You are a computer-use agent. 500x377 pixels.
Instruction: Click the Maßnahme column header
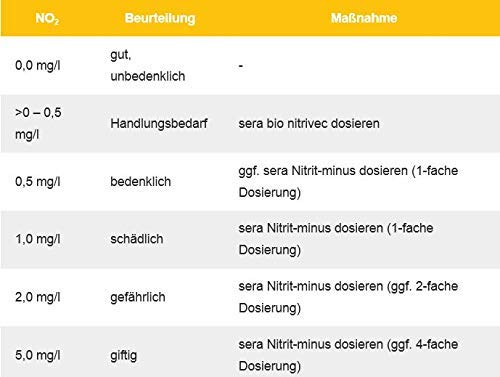click(x=364, y=18)
